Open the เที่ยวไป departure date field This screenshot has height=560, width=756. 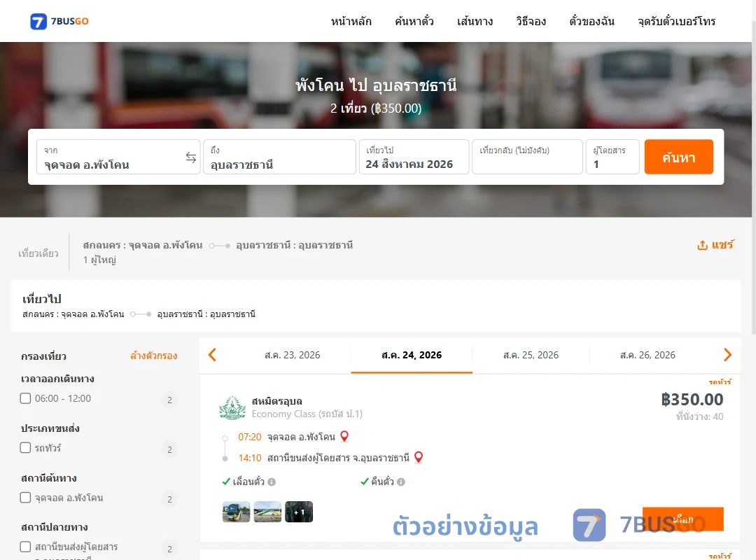(x=414, y=157)
